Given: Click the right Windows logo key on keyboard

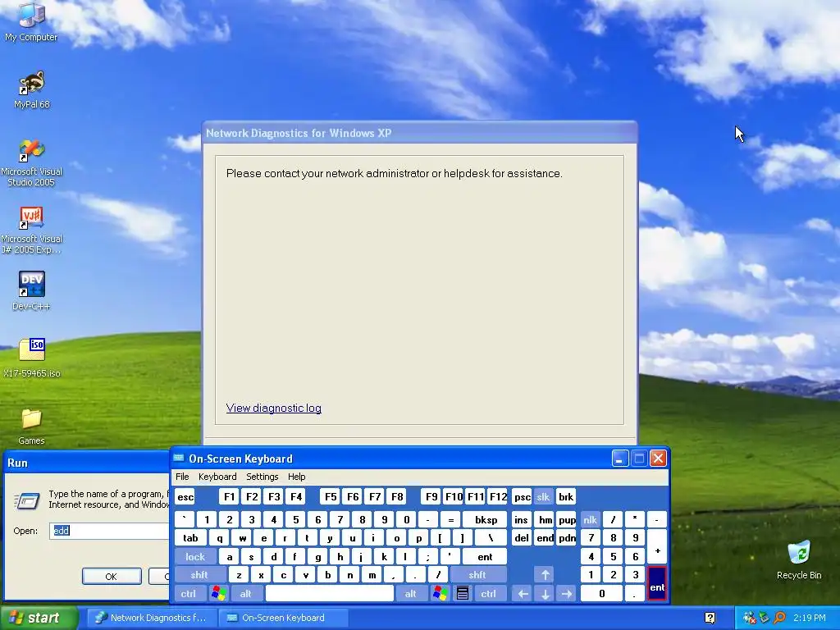Looking at the screenshot, I should pos(441,594).
